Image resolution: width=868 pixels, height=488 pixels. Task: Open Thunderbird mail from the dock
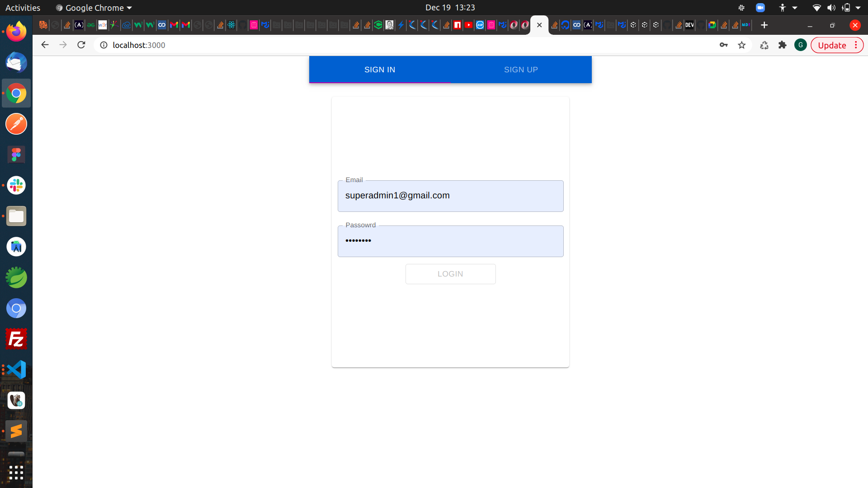click(x=16, y=62)
